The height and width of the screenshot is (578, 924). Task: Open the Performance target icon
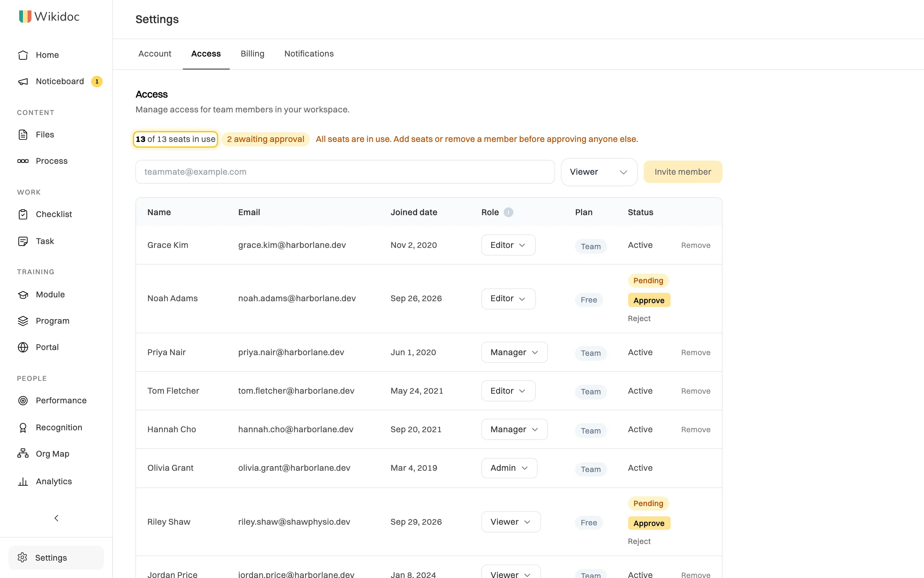[x=23, y=400]
